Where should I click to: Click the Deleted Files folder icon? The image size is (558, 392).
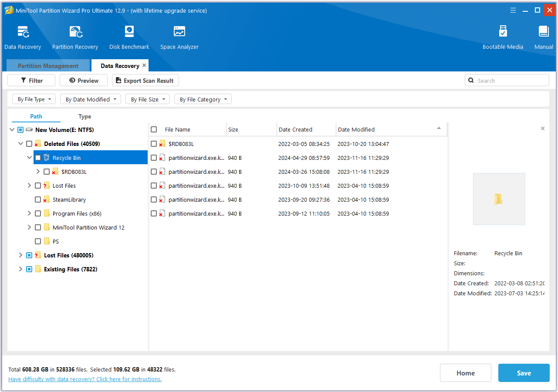38,144
